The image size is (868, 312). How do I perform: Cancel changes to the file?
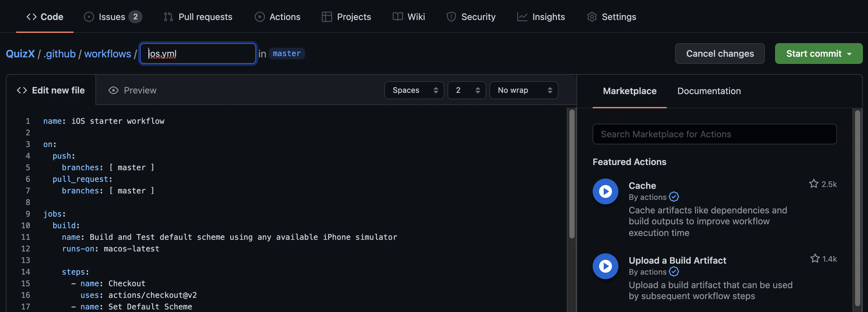pos(720,53)
